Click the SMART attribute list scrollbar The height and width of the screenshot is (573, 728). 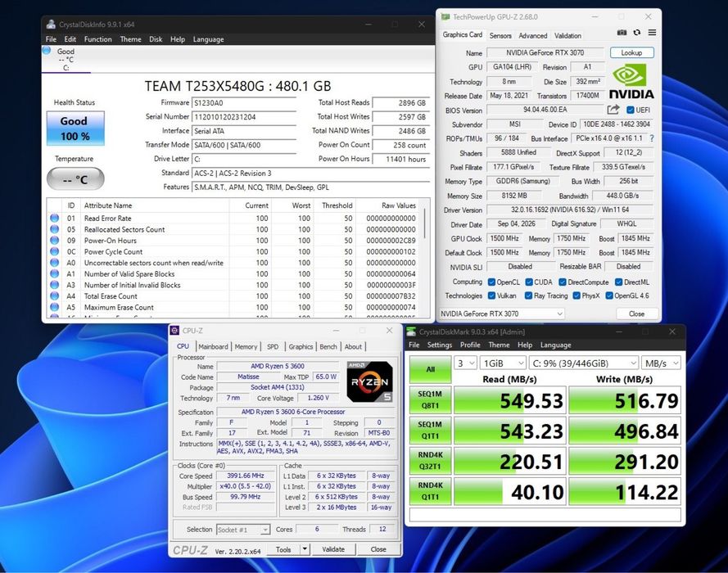point(424,223)
